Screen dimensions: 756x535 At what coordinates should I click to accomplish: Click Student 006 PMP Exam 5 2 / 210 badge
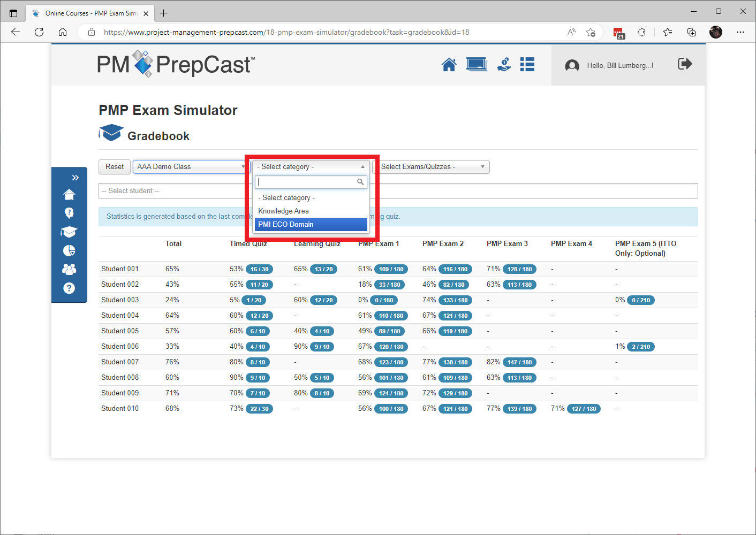click(x=641, y=347)
